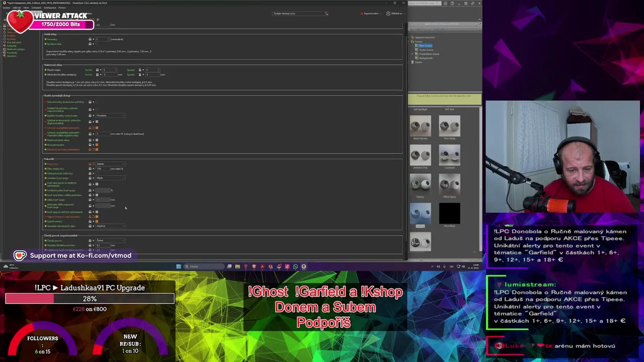Select Studio Scenes in the scene tree
Screen dimensions: 644x362
click(426, 50)
